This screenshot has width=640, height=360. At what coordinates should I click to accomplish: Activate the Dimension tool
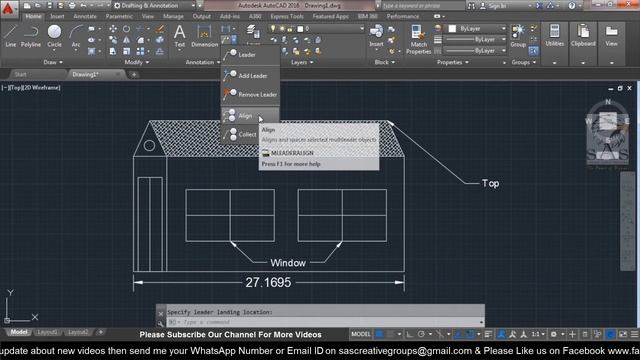pyautogui.click(x=204, y=36)
